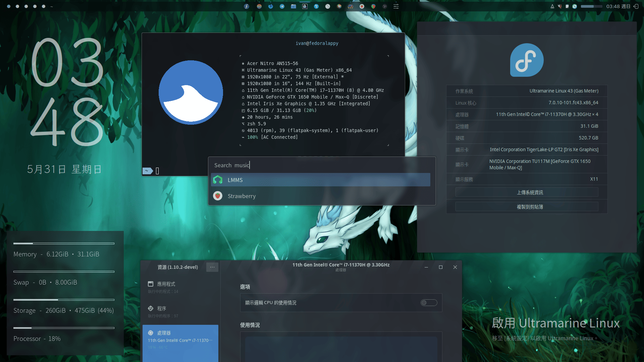Click the triangle tray icon in system tray
Image resolution: width=644 pixels, height=362 pixels.
(x=552, y=6)
